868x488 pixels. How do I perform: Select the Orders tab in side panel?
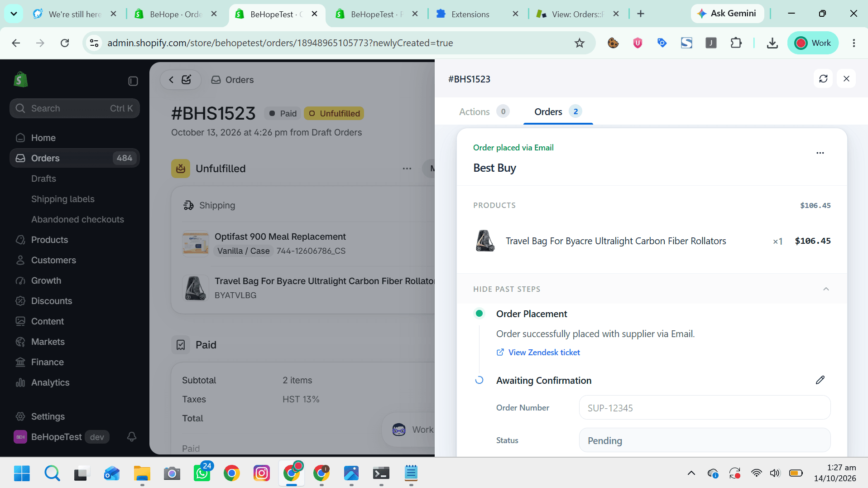[x=558, y=111]
